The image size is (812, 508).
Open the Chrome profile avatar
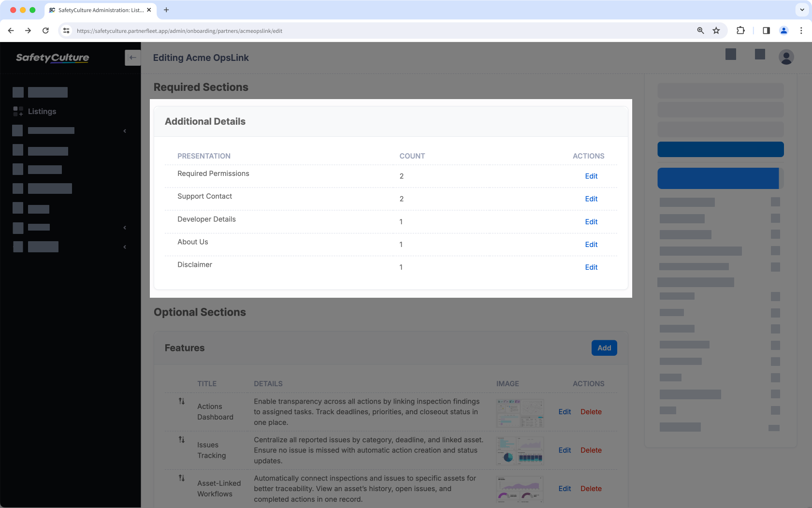pyautogui.click(x=784, y=30)
